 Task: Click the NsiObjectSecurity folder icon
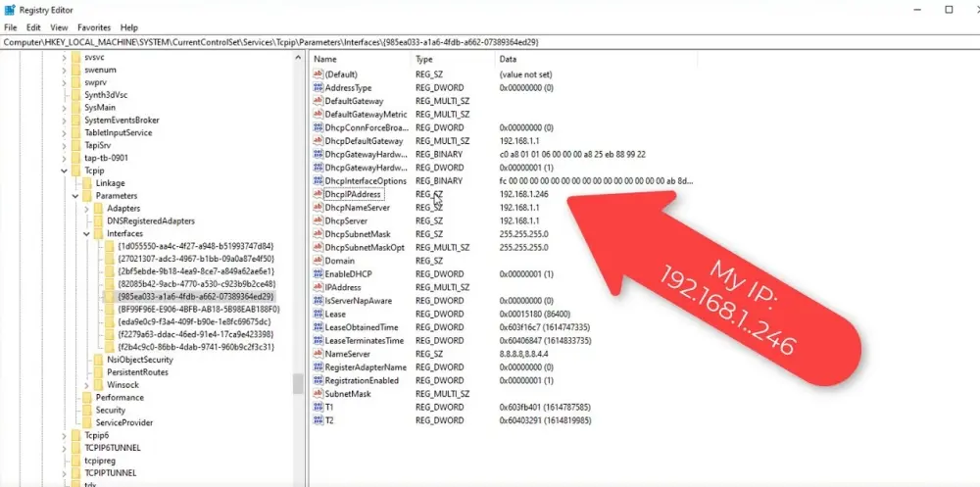99,360
